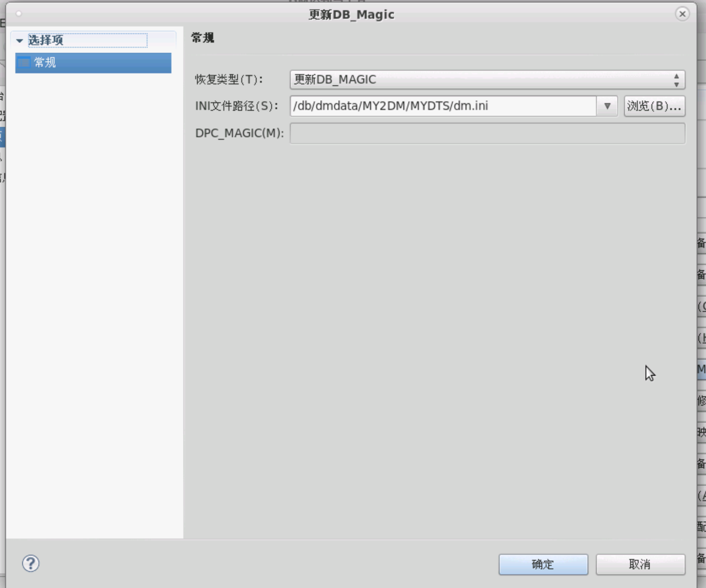Viewport: 706px width, 588px height.
Task: Click the 常规 section heading
Action: [x=203, y=38]
